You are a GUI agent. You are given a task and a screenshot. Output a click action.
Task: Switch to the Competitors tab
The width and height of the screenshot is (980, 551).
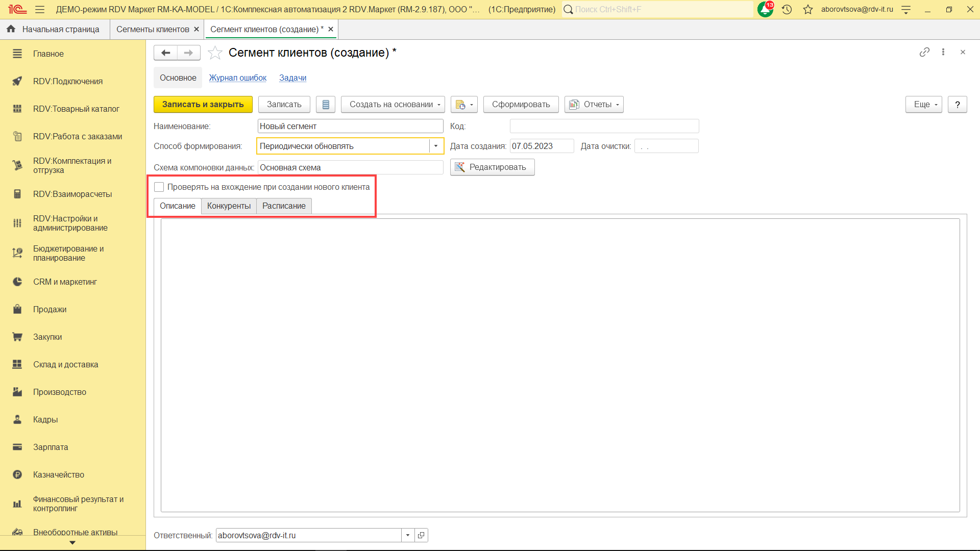pos(229,206)
